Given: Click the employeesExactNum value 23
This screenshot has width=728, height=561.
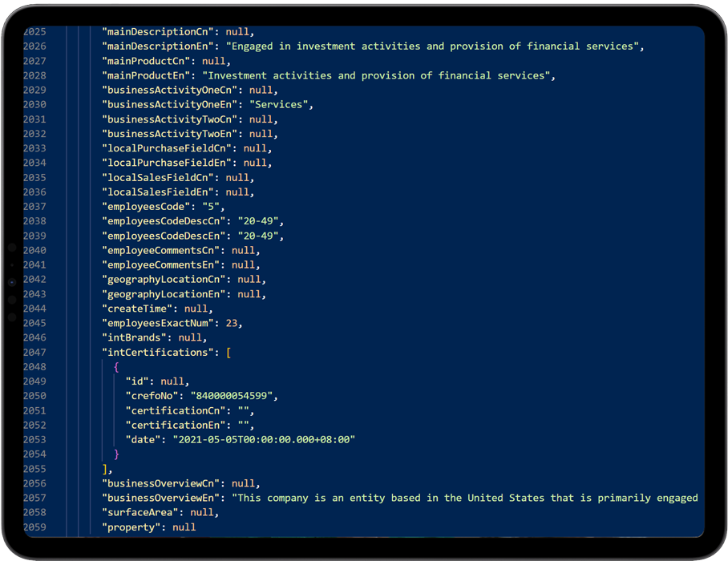Looking at the screenshot, I should (x=231, y=323).
